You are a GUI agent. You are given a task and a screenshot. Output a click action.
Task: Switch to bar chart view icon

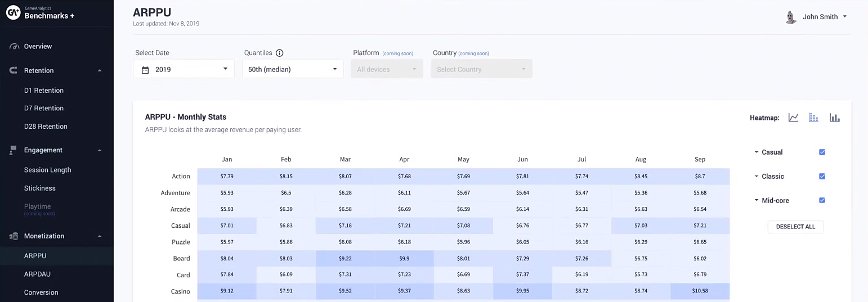[x=834, y=118]
